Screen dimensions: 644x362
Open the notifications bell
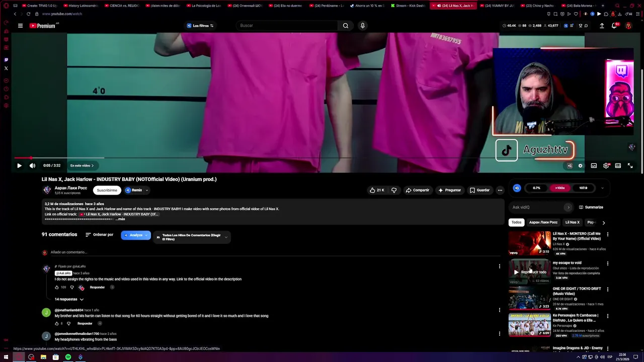[614, 26]
